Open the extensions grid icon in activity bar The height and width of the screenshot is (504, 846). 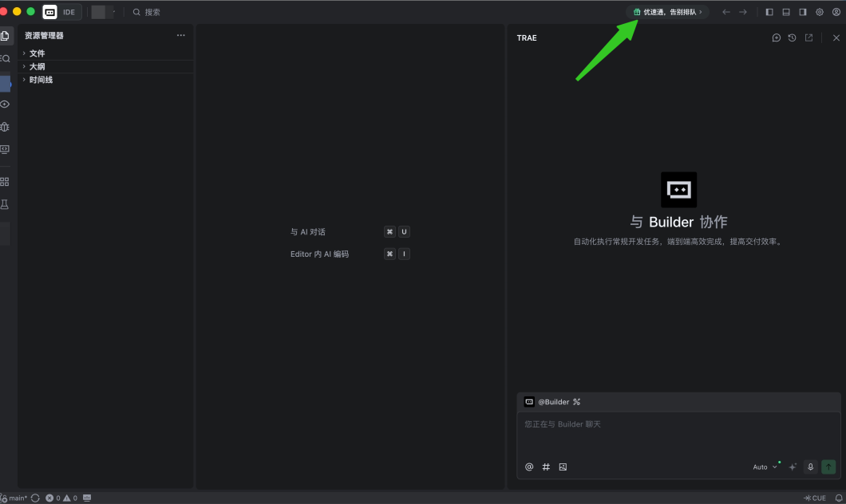pyautogui.click(x=5, y=182)
